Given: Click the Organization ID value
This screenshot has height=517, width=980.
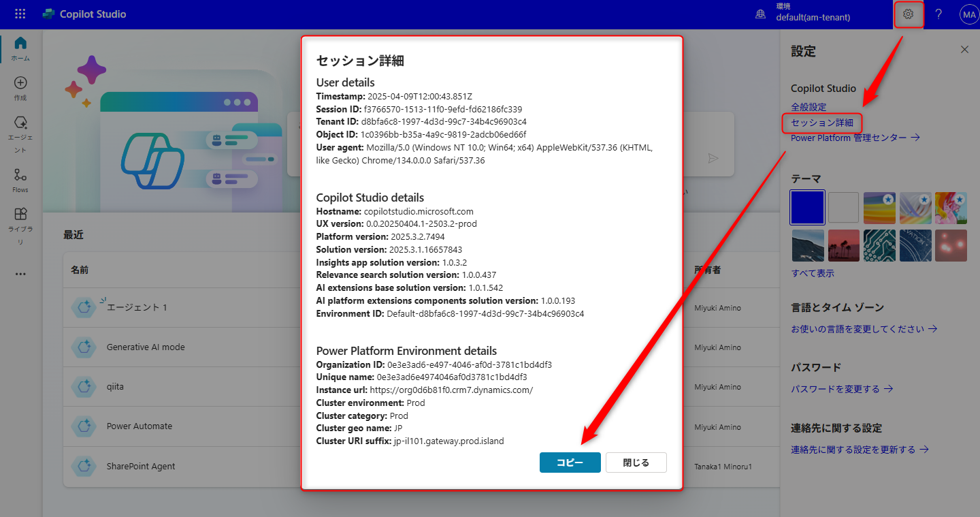Looking at the screenshot, I should click(x=470, y=365).
